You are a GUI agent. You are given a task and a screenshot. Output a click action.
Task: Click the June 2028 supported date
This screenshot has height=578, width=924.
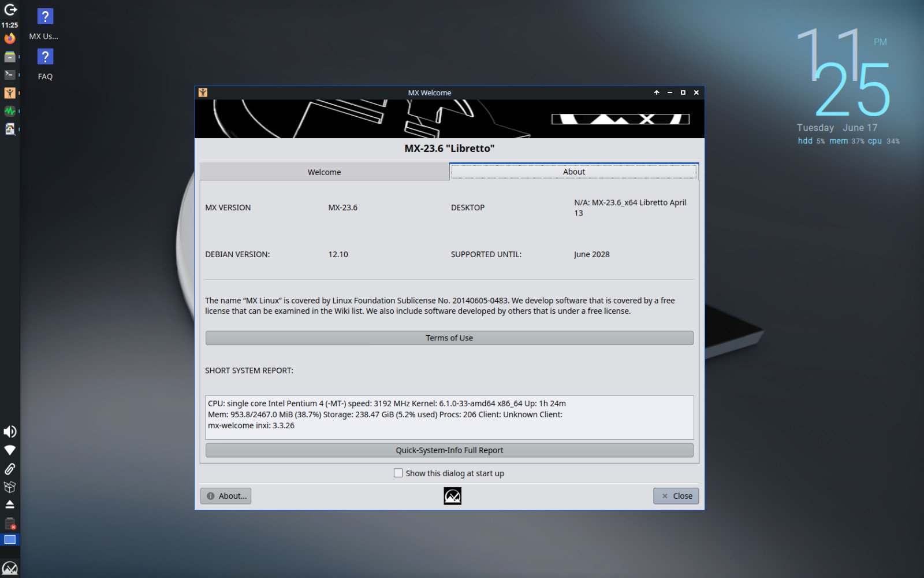pyautogui.click(x=592, y=254)
